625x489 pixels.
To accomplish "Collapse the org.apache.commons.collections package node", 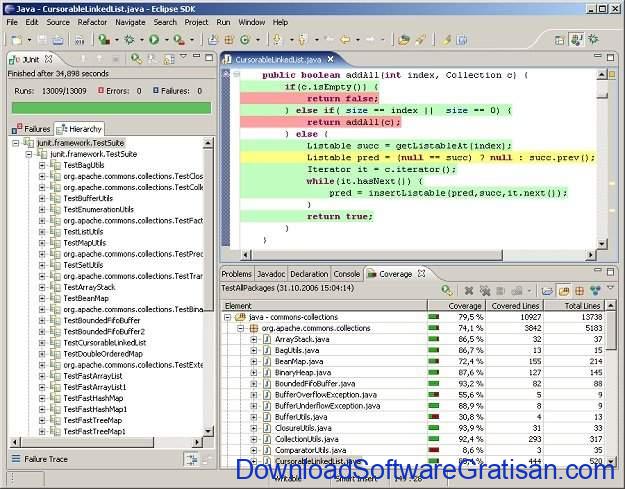I will pyautogui.click(x=240, y=328).
